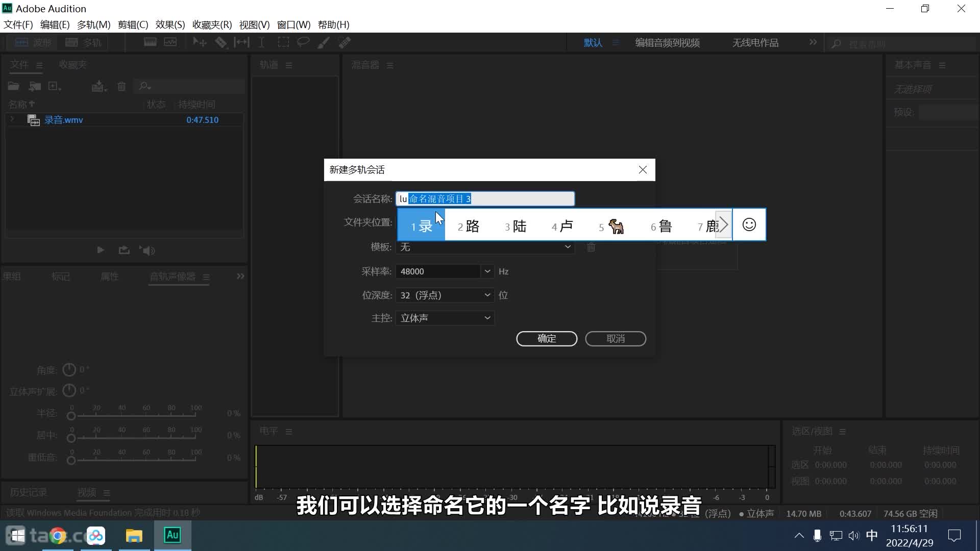The width and height of the screenshot is (980, 551).
Task: Select the 无线电作品 workspace
Action: coord(755,43)
